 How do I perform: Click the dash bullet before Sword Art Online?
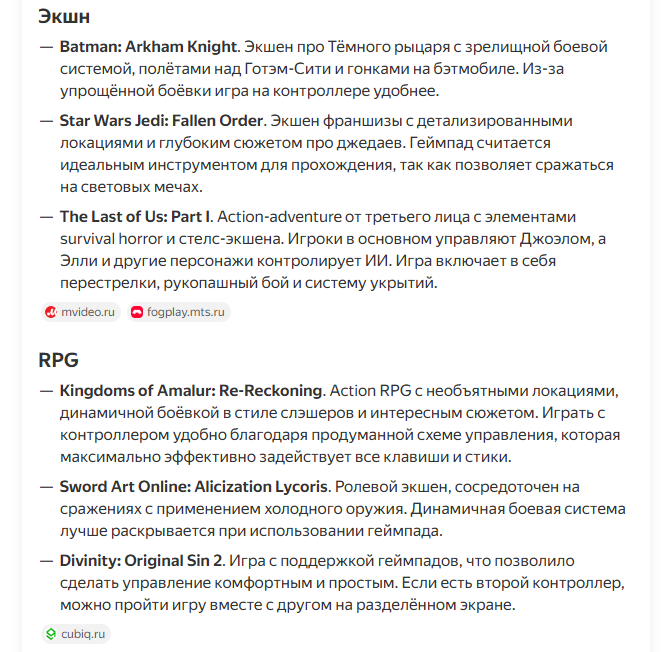pyautogui.click(x=47, y=487)
